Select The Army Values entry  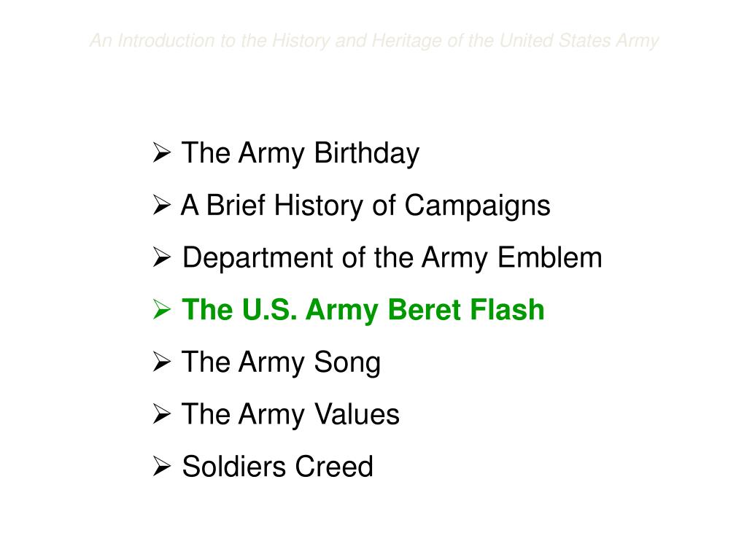290,414
